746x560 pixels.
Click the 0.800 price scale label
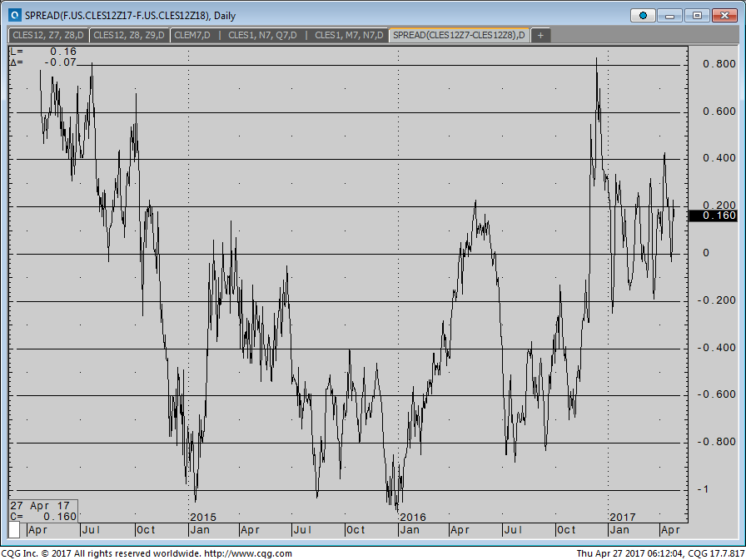(719, 64)
